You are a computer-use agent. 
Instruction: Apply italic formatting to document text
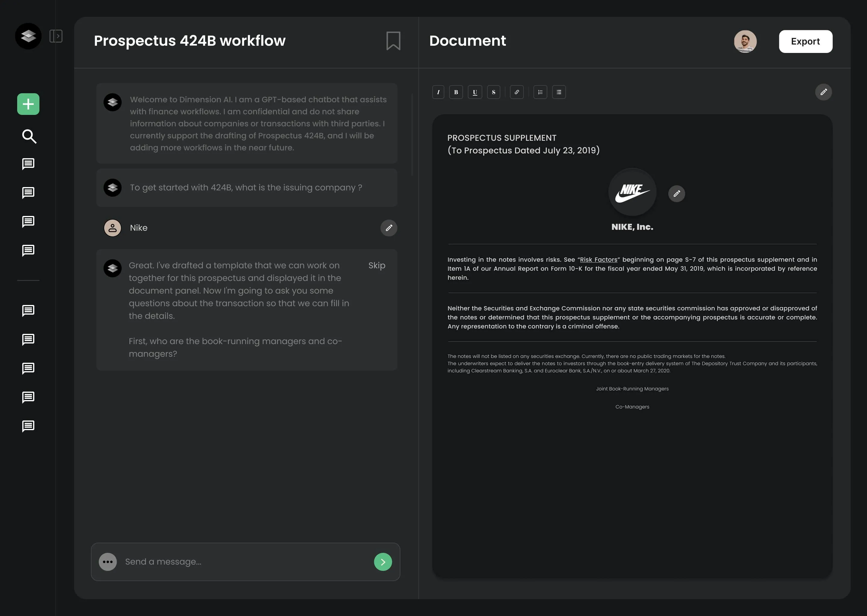tap(438, 92)
